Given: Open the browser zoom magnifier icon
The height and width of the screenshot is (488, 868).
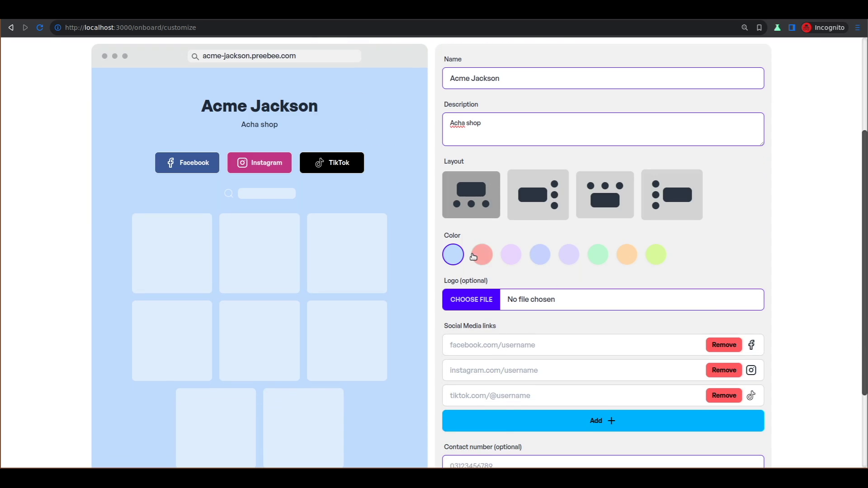Looking at the screenshot, I should click(x=745, y=28).
